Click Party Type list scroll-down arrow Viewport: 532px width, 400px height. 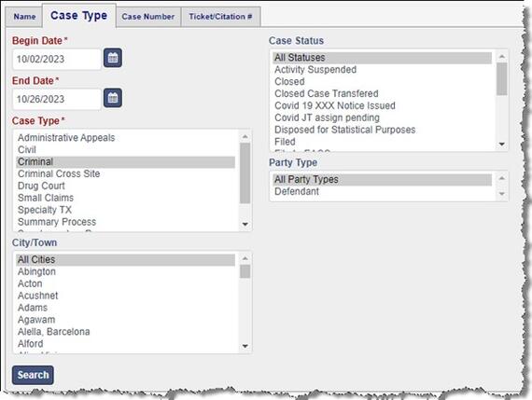tap(502, 194)
